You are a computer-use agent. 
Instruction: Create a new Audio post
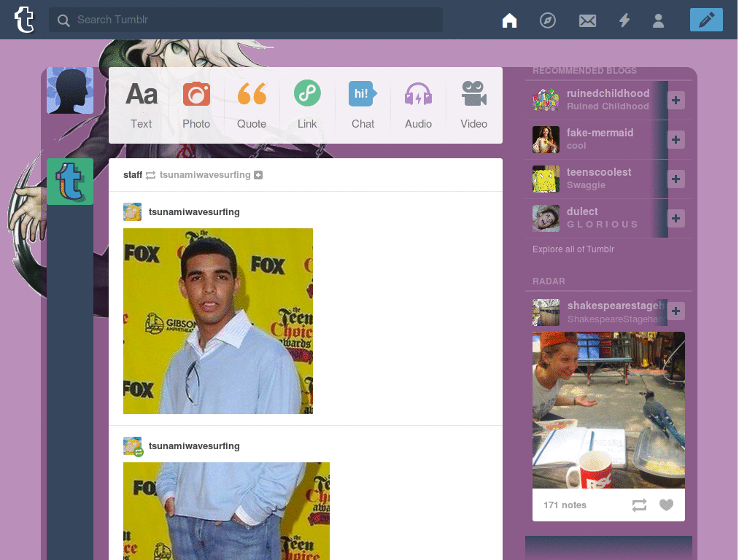pyautogui.click(x=418, y=105)
